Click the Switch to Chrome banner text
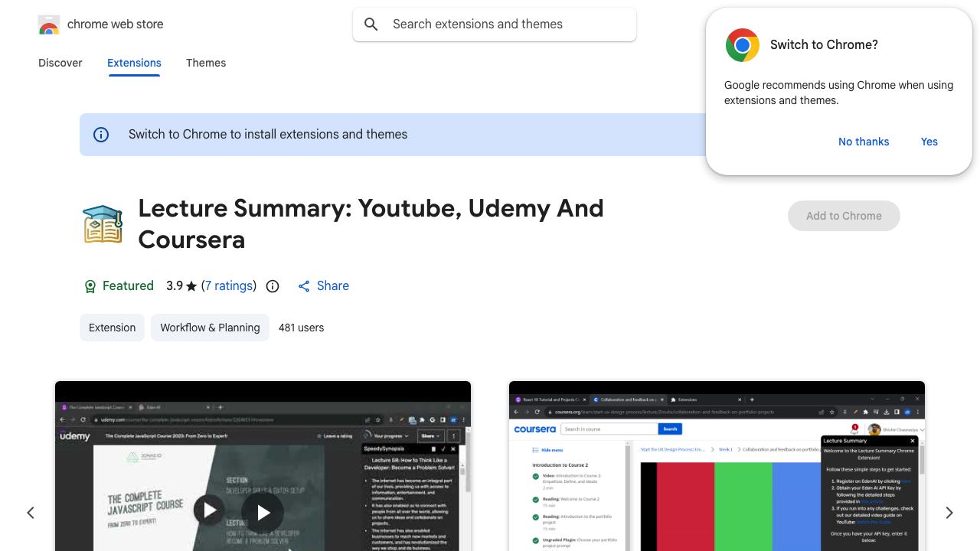The image size is (980, 551). [x=268, y=135]
